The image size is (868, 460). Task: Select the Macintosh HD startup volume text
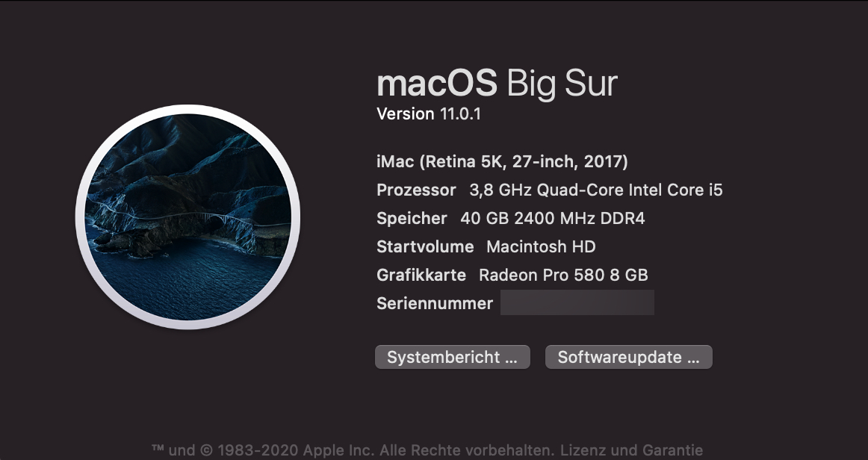[x=541, y=246]
